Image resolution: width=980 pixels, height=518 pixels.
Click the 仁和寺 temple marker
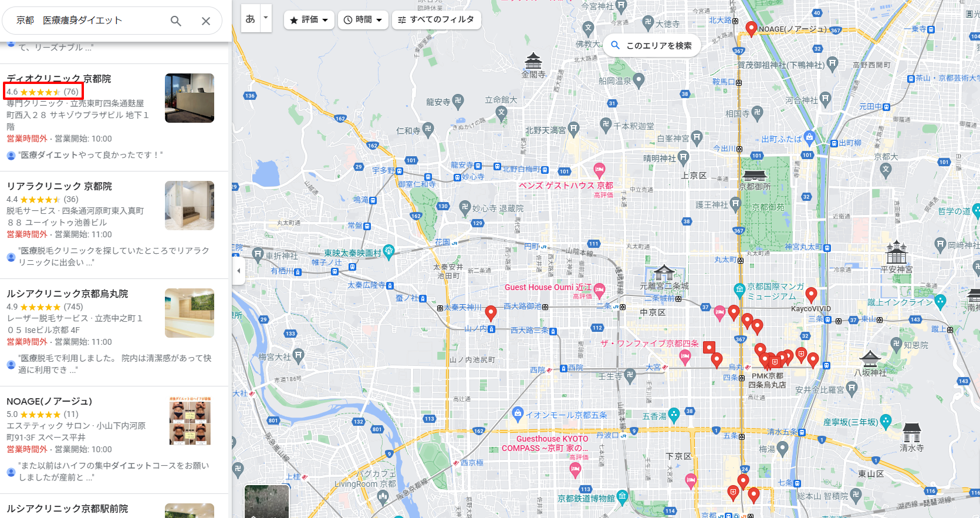(x=428, y=129)
